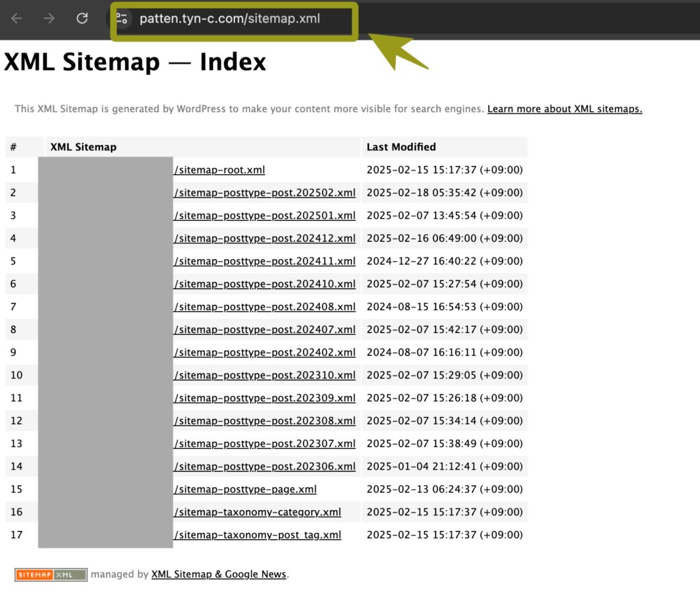Open the sitemap-root.xml link

pyautogui.click(x=219, y=170)
